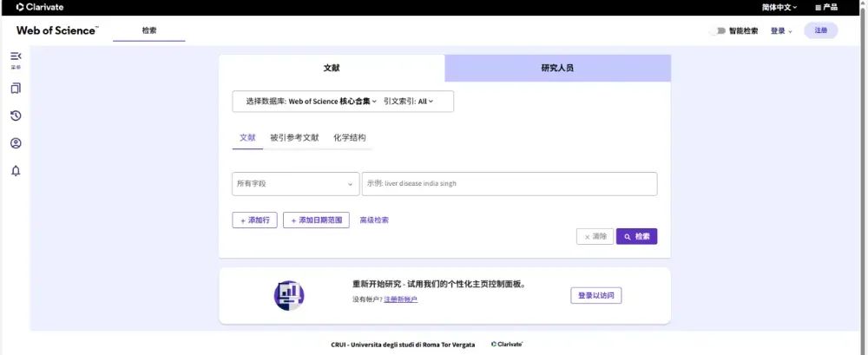868x355 pixels.
Task: Expand the 登录 dropdown
Action: coord(781,31)
